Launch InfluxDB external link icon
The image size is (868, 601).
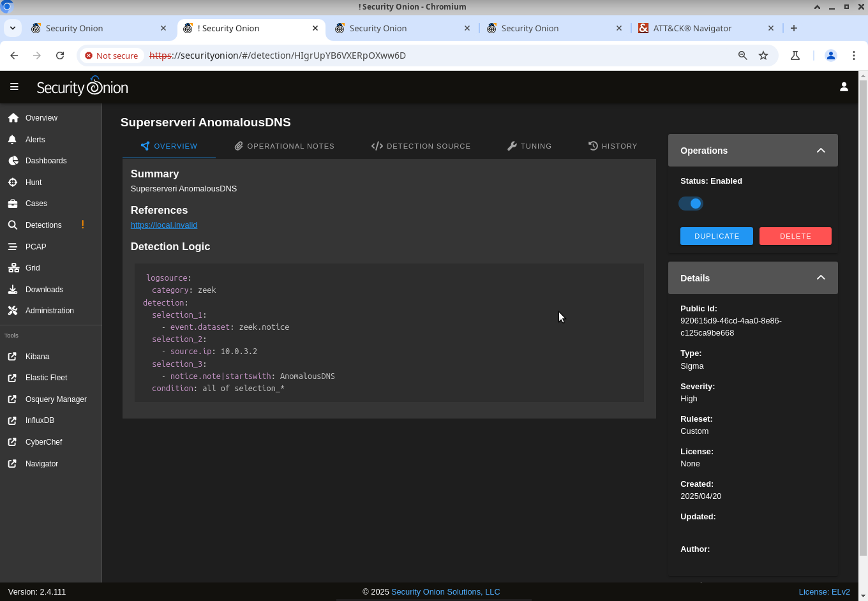click(x=12, y=420)
